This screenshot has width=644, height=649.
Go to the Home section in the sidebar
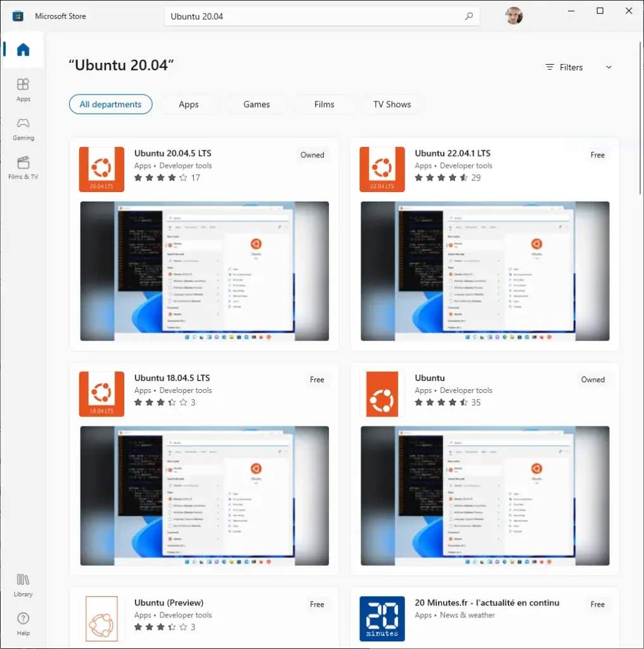(23, 49)
